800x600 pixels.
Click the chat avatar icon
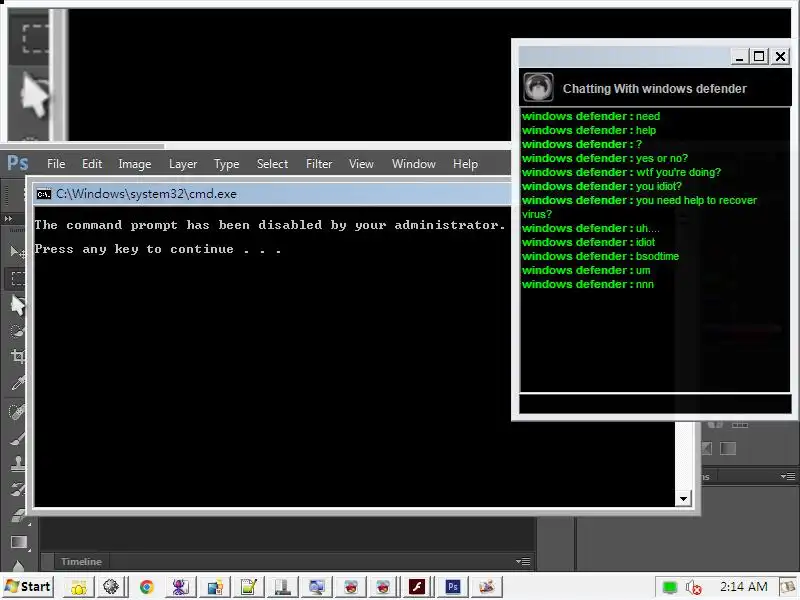click(x=538, y=87)
